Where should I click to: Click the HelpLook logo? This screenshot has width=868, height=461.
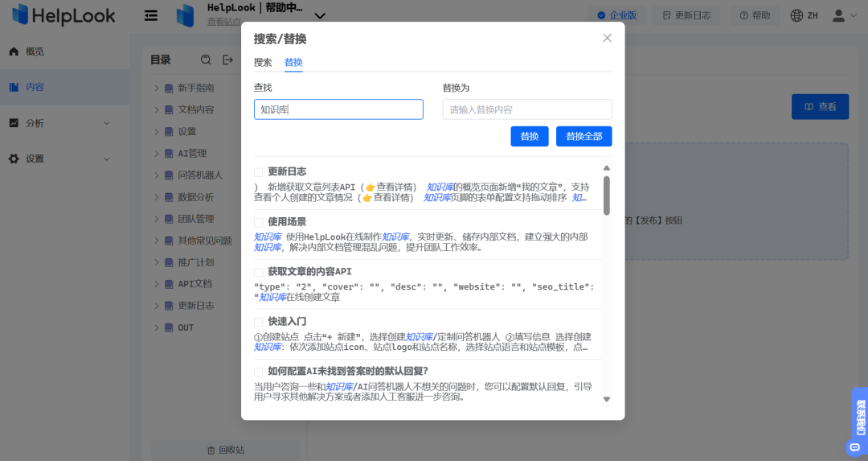tap(63, 15)
